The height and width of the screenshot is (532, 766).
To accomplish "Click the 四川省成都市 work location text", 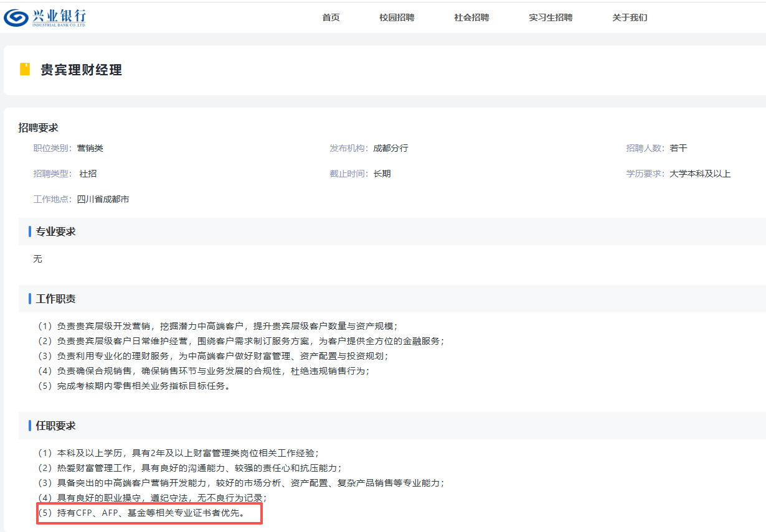I will point(103,199).
